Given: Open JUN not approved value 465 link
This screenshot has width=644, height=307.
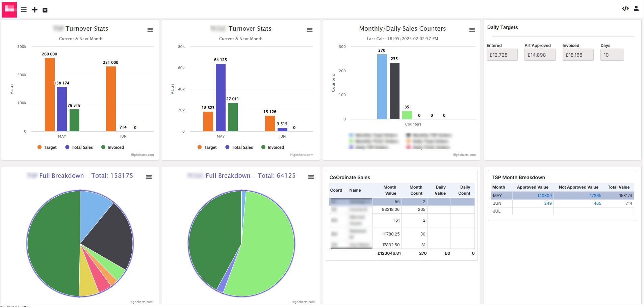Looking at the screenshot, I should tap(597, 203).
